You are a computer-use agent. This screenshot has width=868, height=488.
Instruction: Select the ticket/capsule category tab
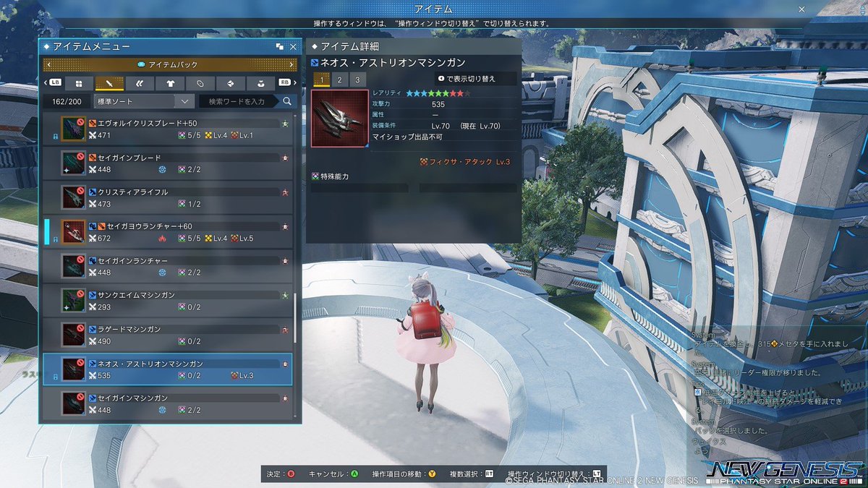click(x=200, y=83)
